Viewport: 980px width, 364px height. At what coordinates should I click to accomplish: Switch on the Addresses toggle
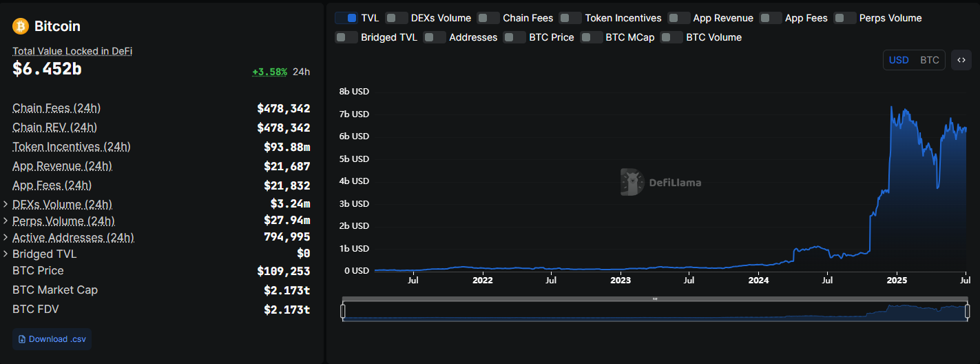[435, 37]
